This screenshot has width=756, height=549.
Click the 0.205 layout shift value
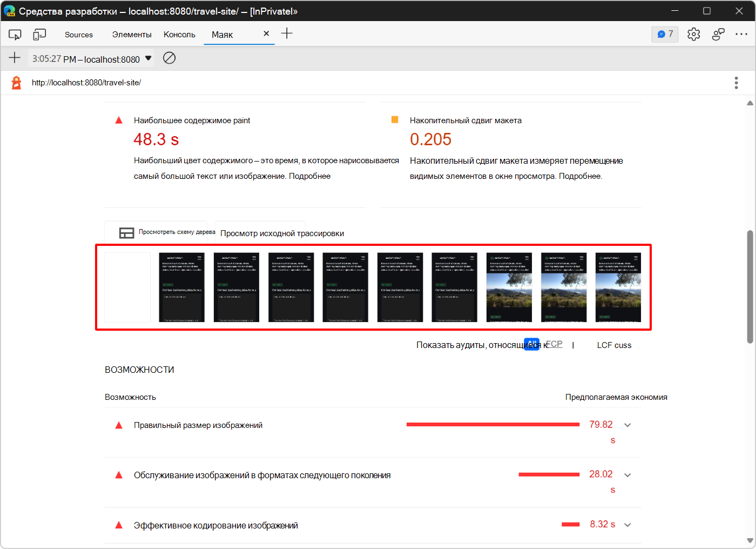(x=430, y=139)
